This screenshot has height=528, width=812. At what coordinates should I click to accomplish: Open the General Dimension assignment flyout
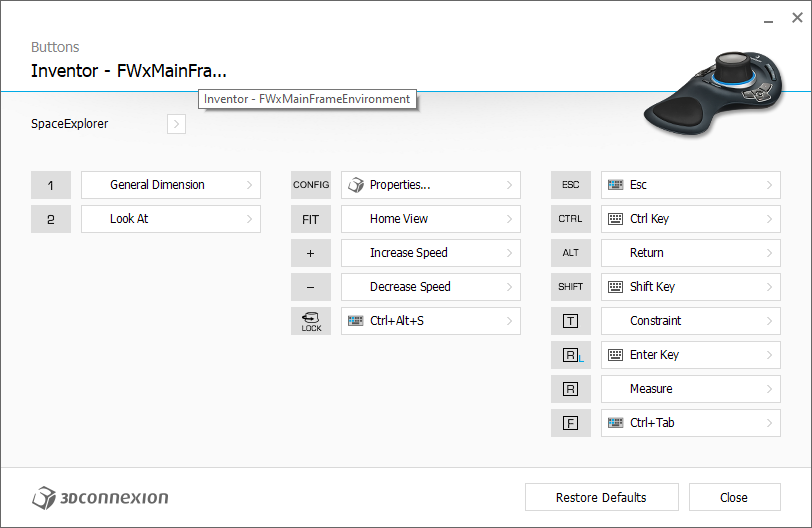pyautogui.click(x=171, y=185)
